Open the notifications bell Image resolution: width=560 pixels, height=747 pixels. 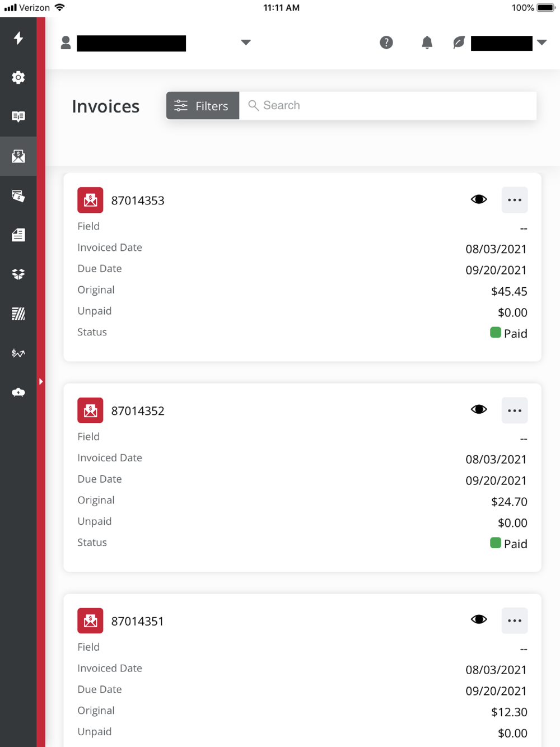click(x=427, y=43)
